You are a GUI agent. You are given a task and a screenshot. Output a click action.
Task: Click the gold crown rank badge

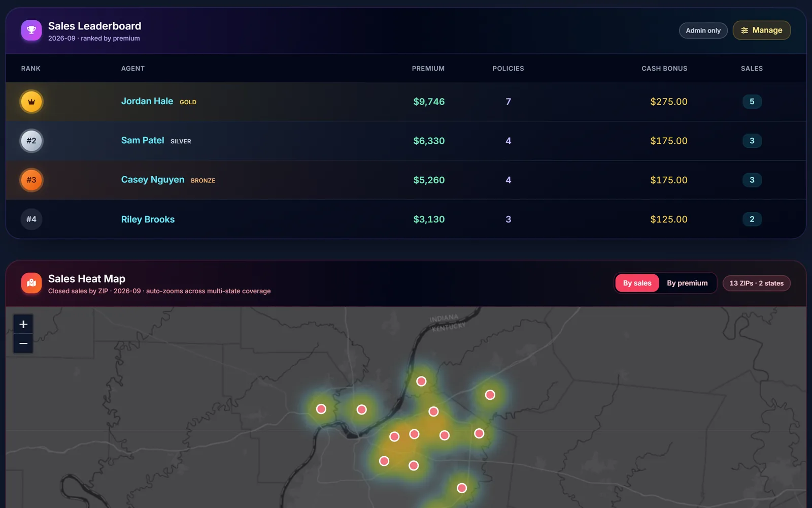click(x=31, y=102)
